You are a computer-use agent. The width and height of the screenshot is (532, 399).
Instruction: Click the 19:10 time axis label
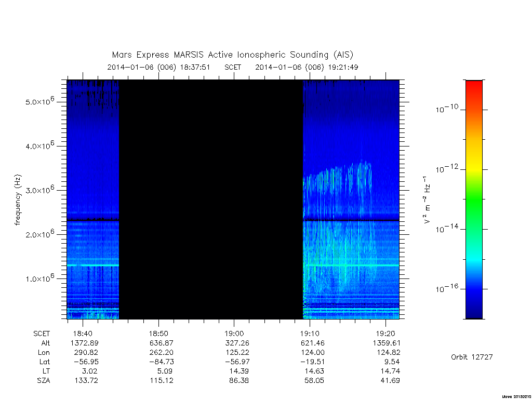[x=310, y=334]
